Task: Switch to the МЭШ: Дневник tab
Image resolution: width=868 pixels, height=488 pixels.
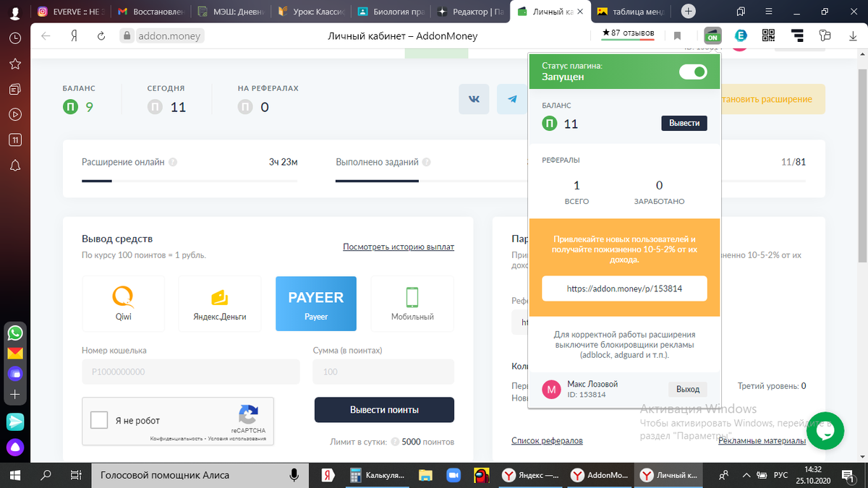Action: point(229,12)
